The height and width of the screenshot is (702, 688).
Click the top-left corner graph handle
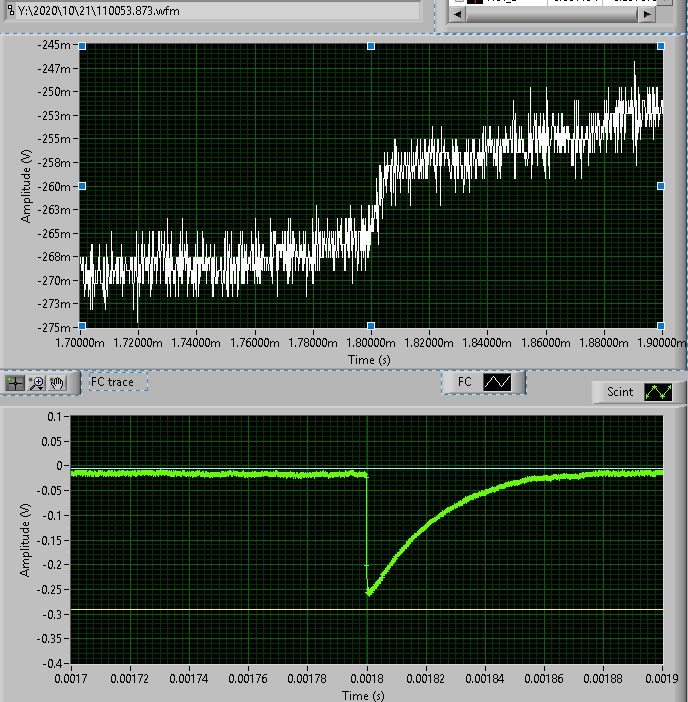pos(82,46)
